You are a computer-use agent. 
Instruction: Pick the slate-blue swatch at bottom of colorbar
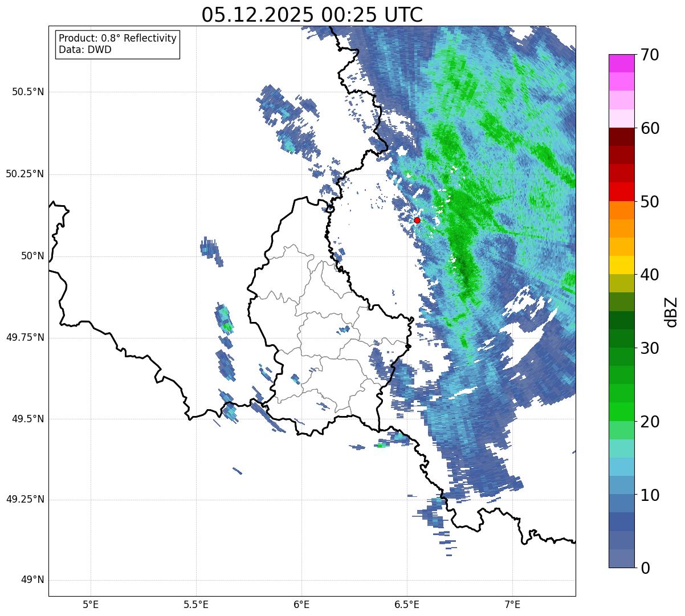click(621, 558)
